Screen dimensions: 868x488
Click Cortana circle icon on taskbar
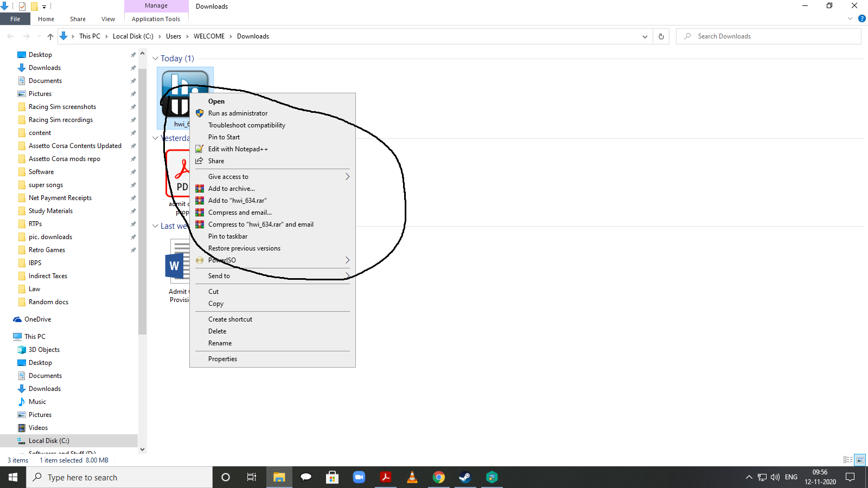point(226,477)
